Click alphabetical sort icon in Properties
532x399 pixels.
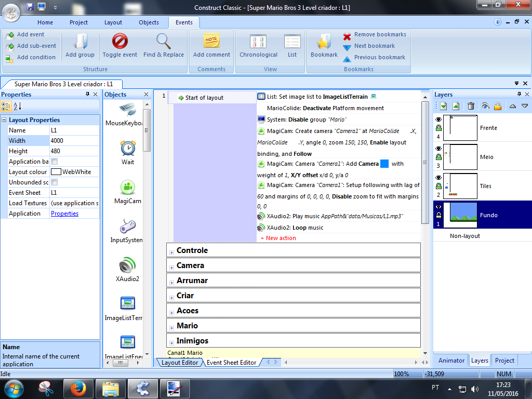point(17,107)
